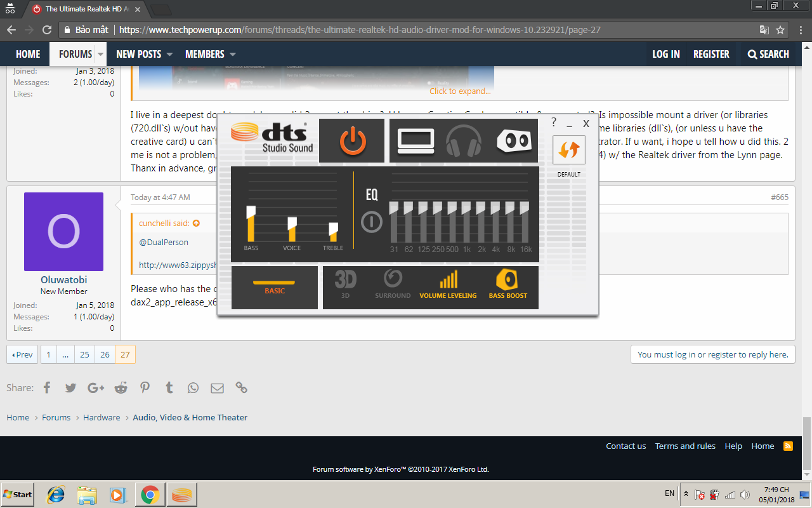This screenshot has width=812, height=508.
Task: Click the 1k EQ band slider
Action: [467, 222]
